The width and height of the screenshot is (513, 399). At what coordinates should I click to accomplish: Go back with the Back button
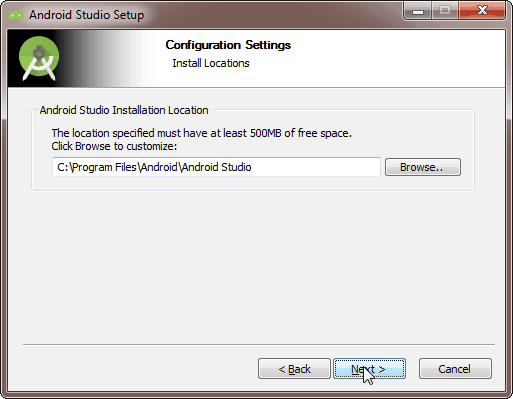pos(294,369)
